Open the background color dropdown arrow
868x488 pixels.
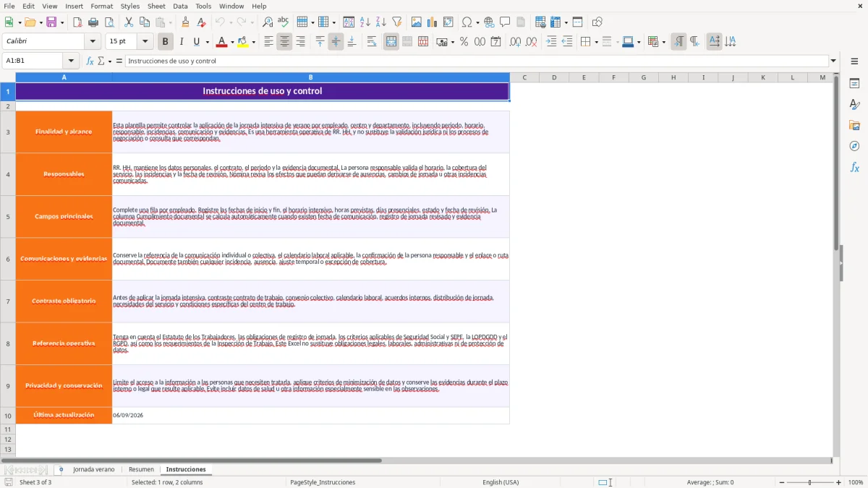(x=253, y=42)
